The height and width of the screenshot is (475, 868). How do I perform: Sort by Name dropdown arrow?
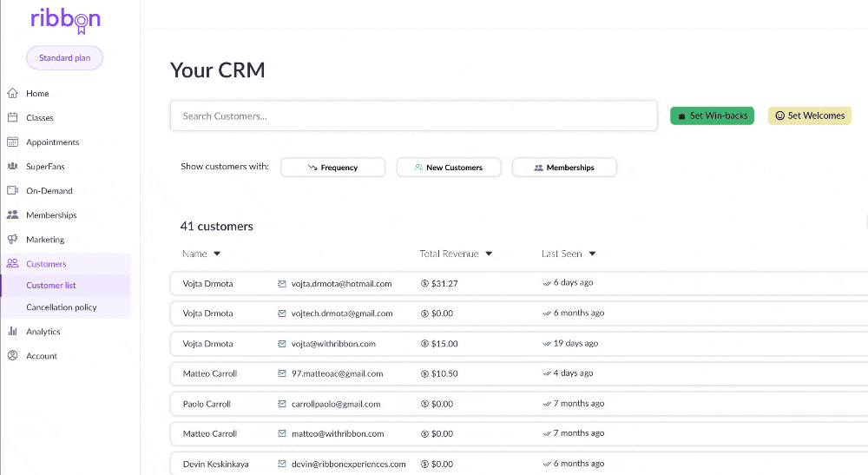click(x=217, y=254)
